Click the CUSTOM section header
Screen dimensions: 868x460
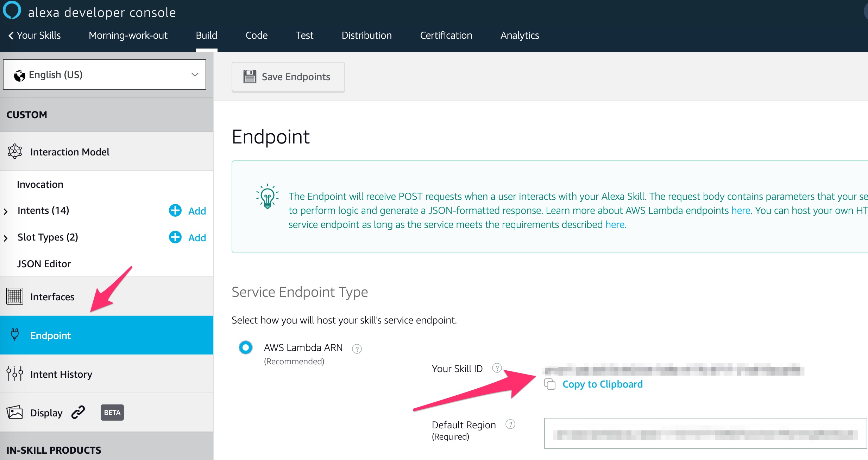107,115
